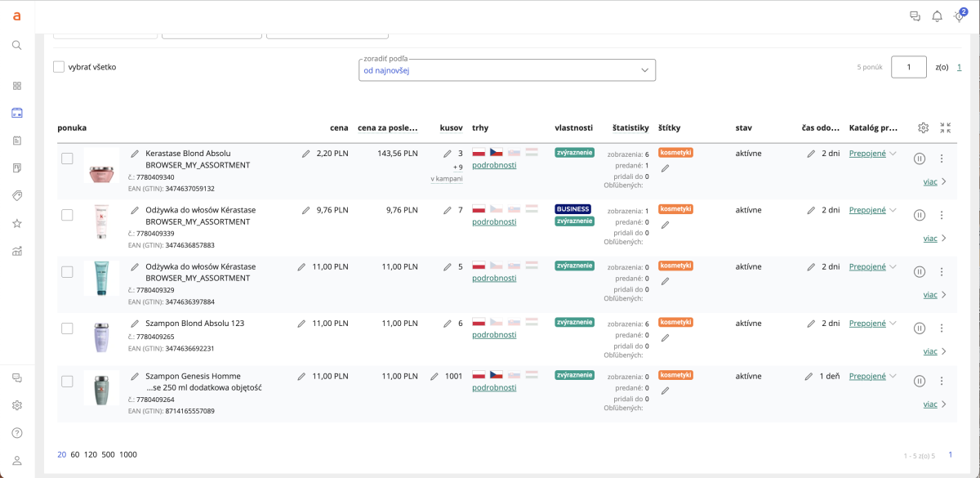Edit shipping time 1 deň pencil
Viewport: 980px width, 478px height.
coord(808,377)
